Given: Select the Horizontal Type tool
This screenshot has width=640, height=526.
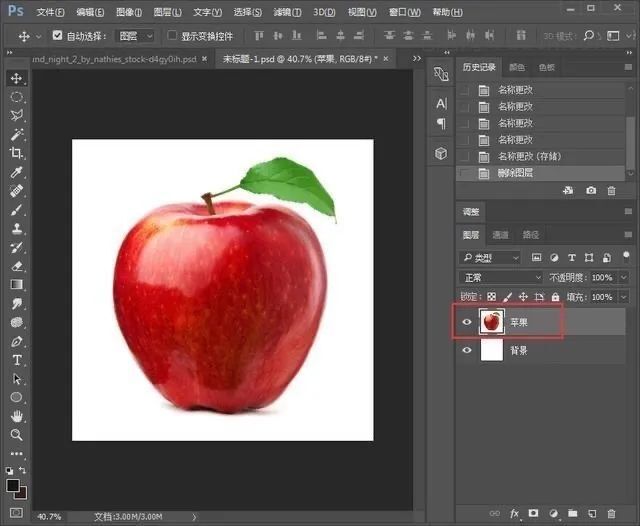Looking at the screenshot, I should pyautogui.click(x=16, y=360).
